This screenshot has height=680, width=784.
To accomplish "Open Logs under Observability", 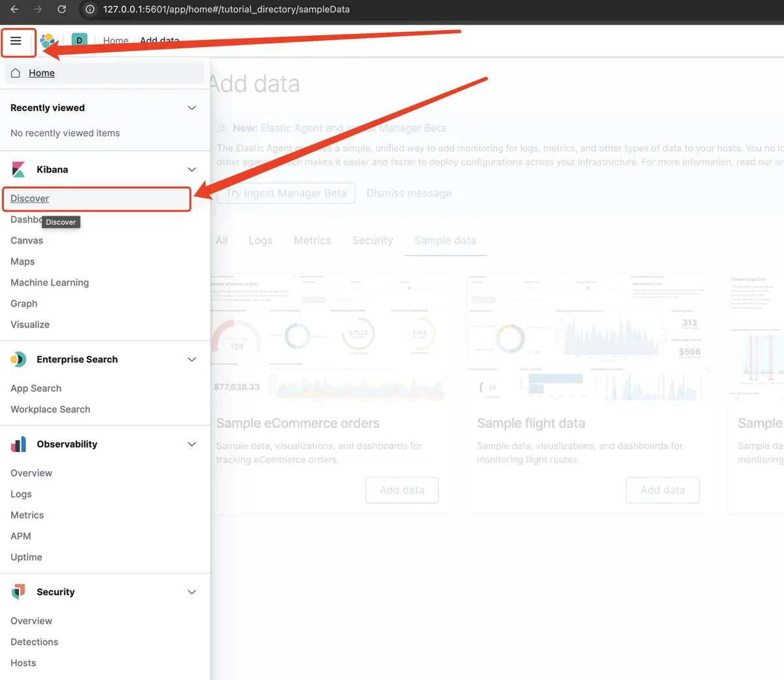I will [x=21, y=494].
